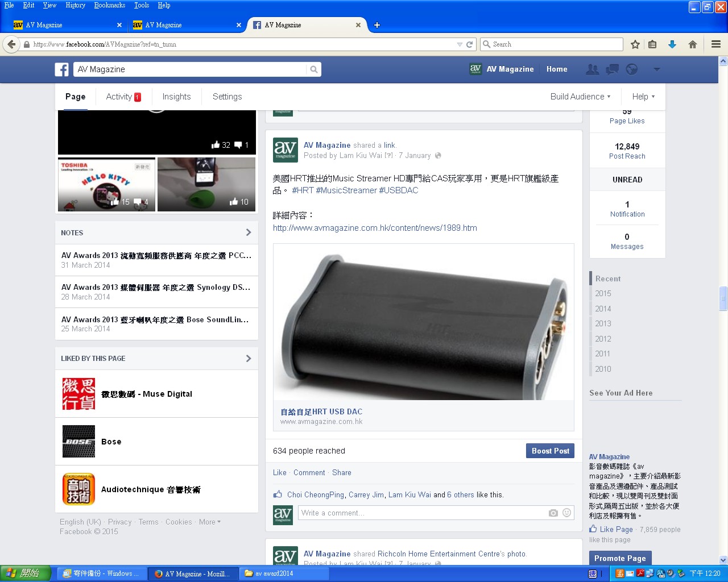Open friend requests icon
The height and width of the screenshot is (582, 728).
(x=593, y=69)
